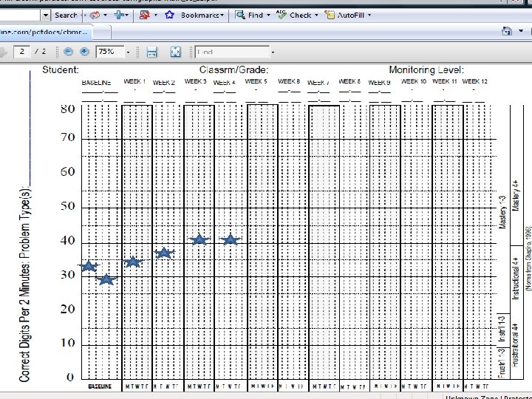Click the 'Monitoring Level:' label
Screen dimensions: 532x399
pyautogui.click(x=426, y=70)
